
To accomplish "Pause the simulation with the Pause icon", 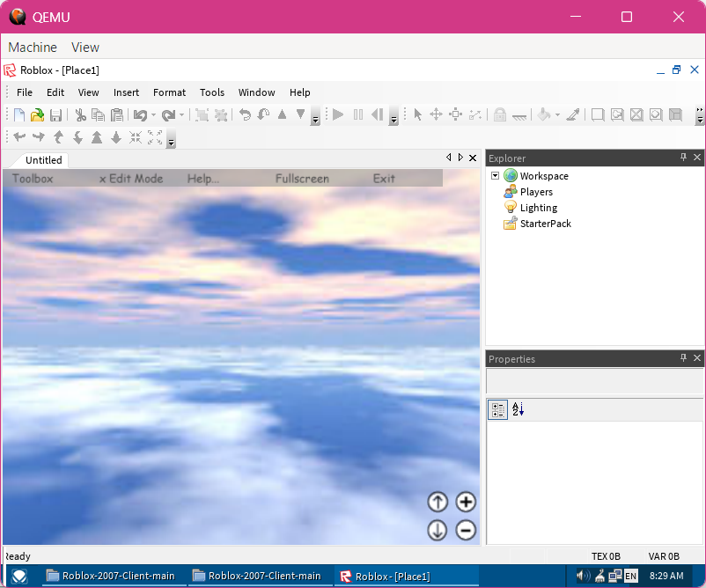I will (x=358, y=114).
